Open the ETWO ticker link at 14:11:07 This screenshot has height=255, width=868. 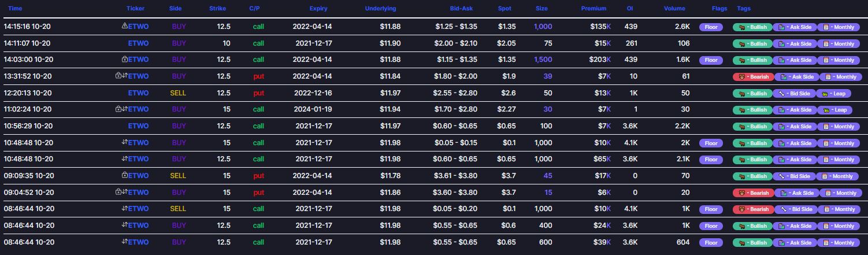pyautogui.click(x=138, y=43)
